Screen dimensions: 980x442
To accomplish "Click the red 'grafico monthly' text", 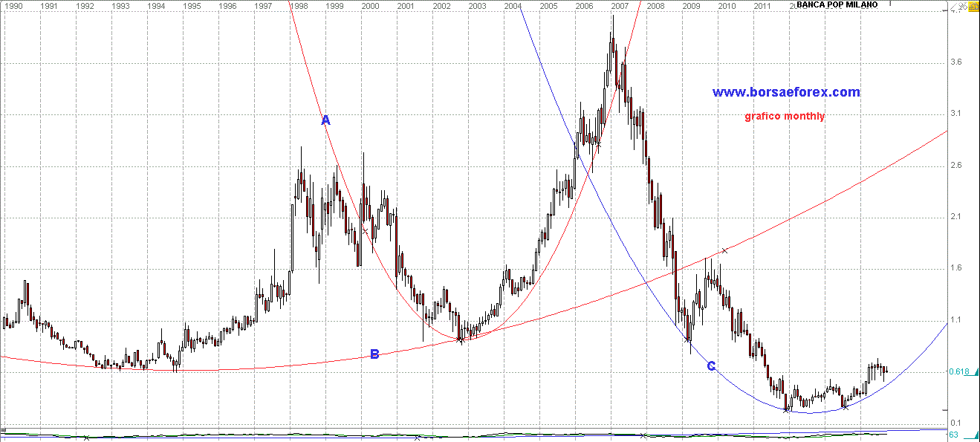I will click(x=784, y=116).
